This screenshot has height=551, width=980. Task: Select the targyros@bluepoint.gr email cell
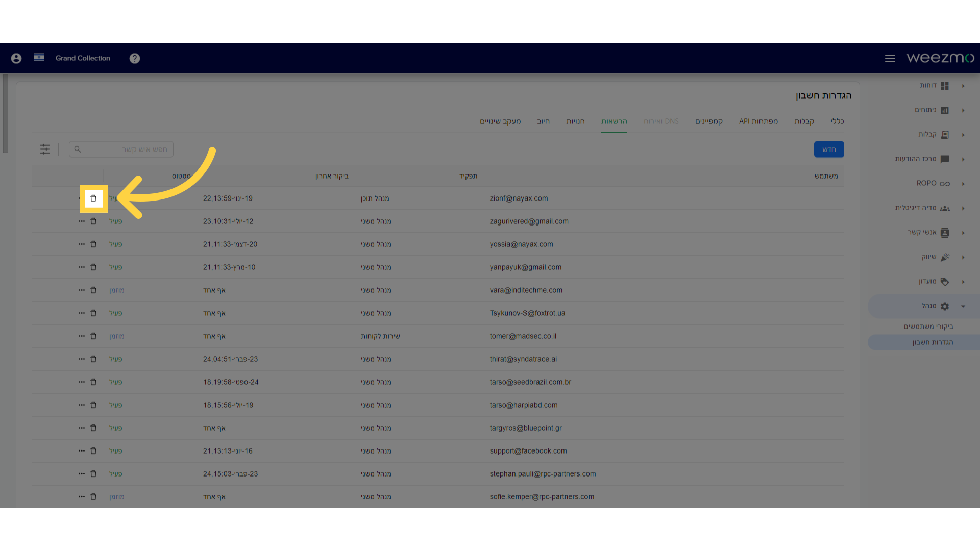(x=526, y=428)
